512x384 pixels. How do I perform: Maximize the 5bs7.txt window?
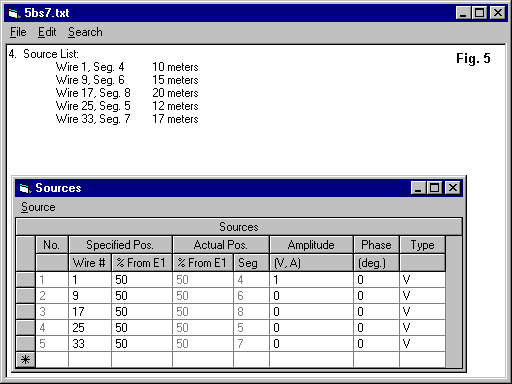480,13
